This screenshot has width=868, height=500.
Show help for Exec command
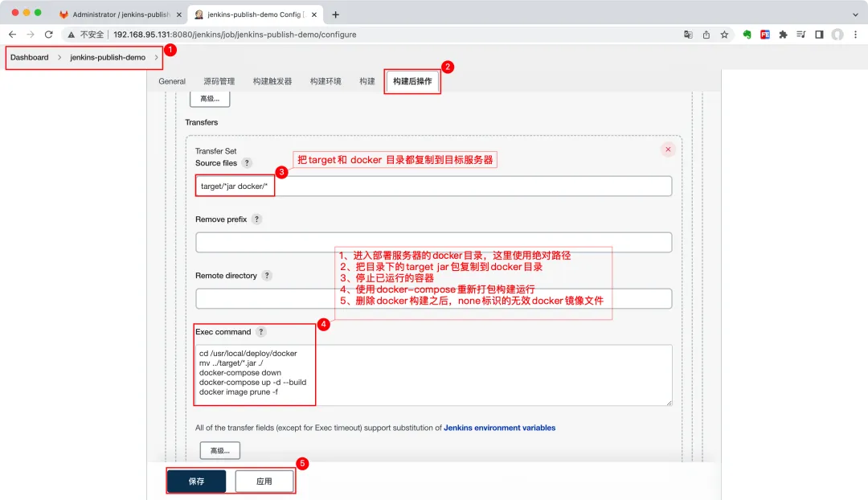click(260, 332)
